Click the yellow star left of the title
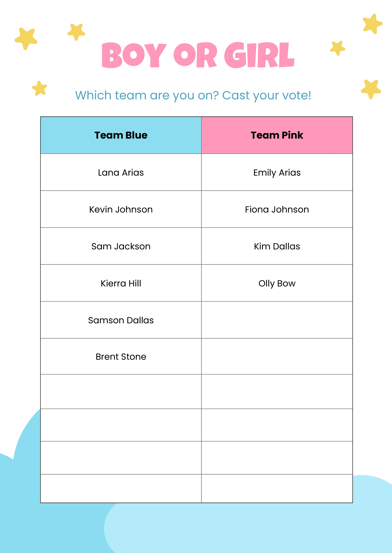The height and width of the screenshot is (553, 392). 76,32
